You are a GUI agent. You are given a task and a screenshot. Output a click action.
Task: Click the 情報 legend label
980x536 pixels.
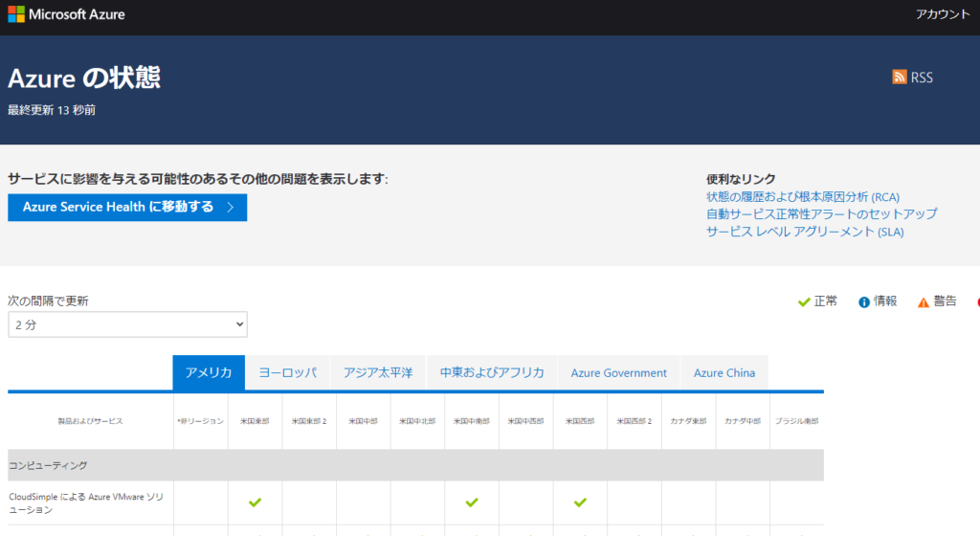point(885,301)
